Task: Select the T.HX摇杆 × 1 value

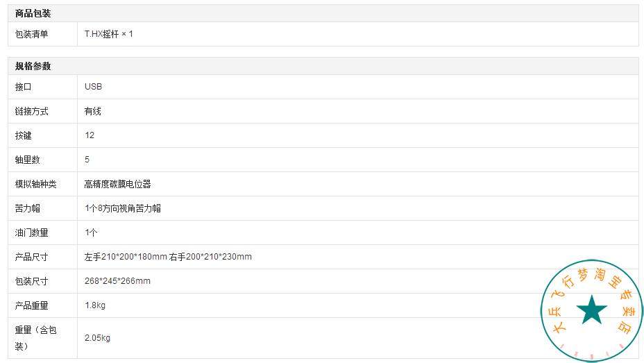Action: point(109,34)
